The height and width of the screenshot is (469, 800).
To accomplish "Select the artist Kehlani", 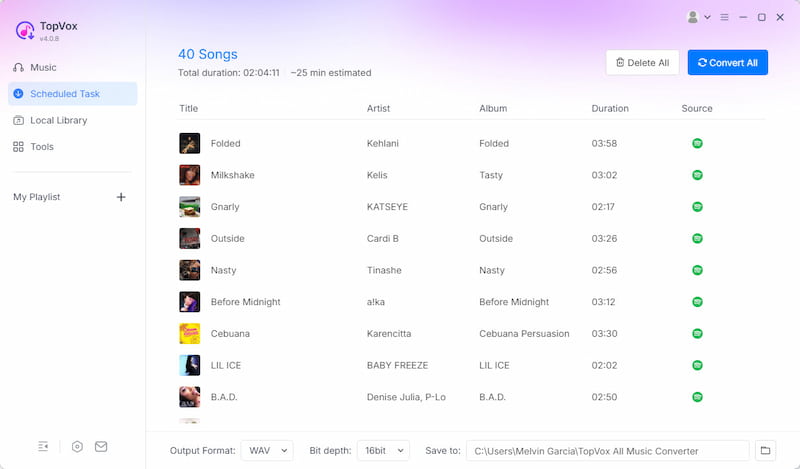I will tap(383, 143).
